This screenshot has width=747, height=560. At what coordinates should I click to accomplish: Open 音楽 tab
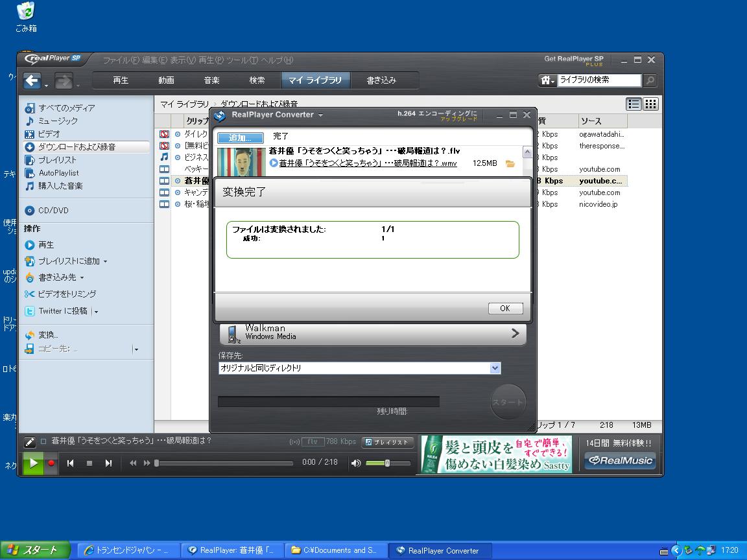tap(211, 80)
